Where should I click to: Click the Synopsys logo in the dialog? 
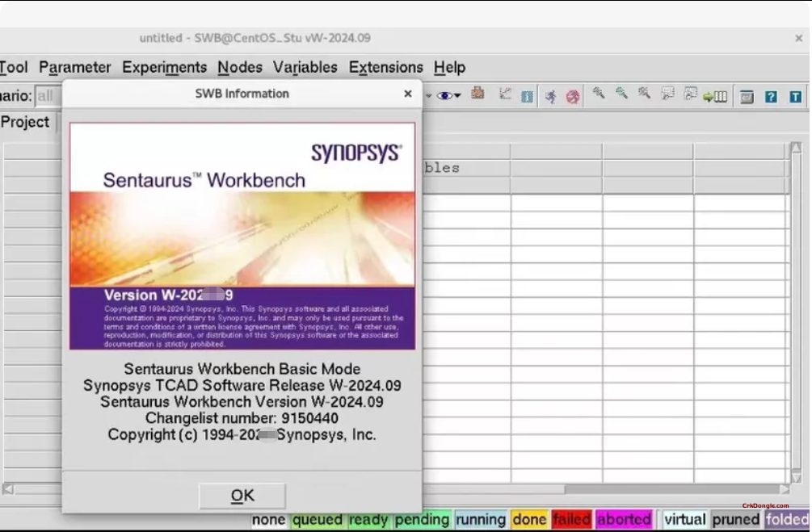(356, 153)
